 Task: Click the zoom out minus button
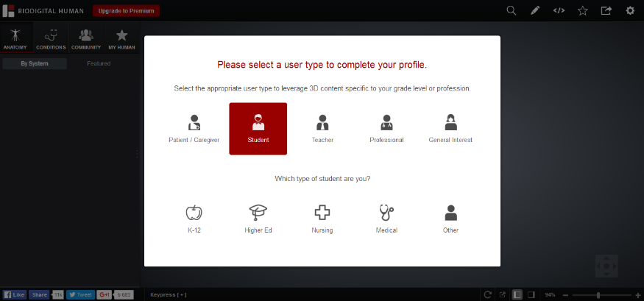tap(565, 295)
